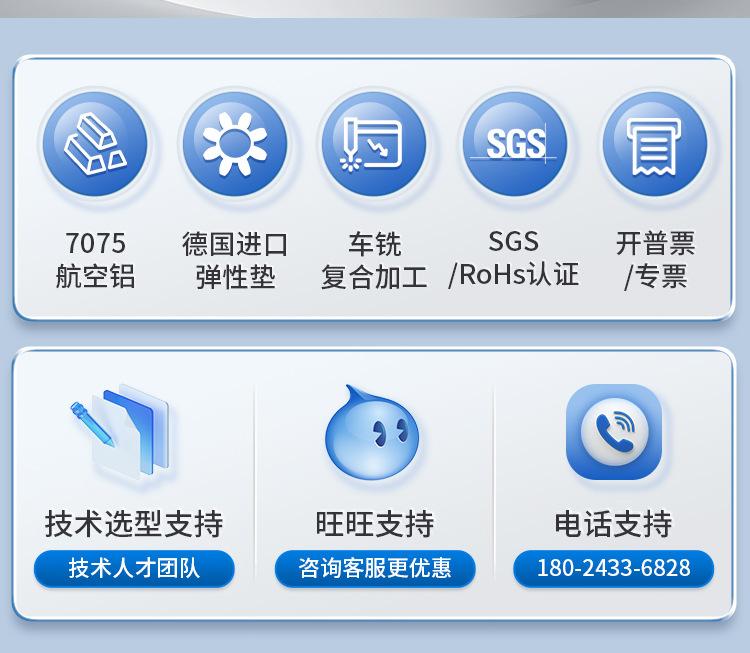Image resolution: width=750 pixels, height=653 pixels.
Task: Click the gray banner strip at top
Action: click(x=375, y=9)
